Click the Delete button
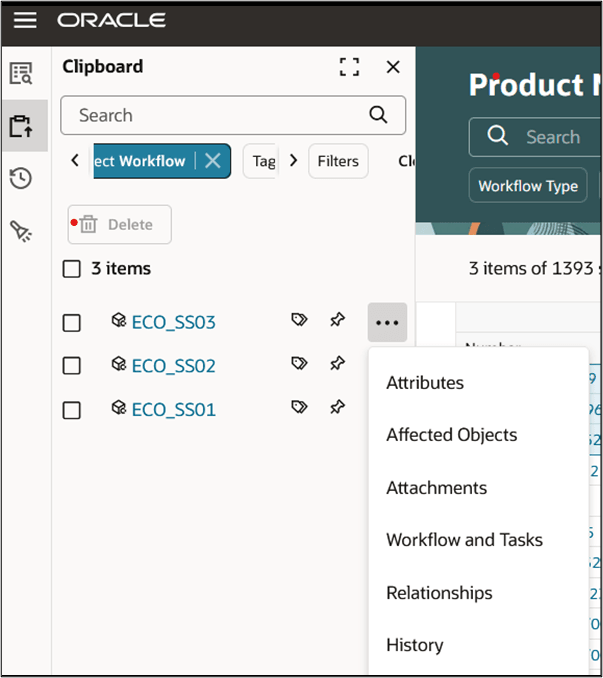This screenshot has height=678, width=603. (x=120, y=224)
